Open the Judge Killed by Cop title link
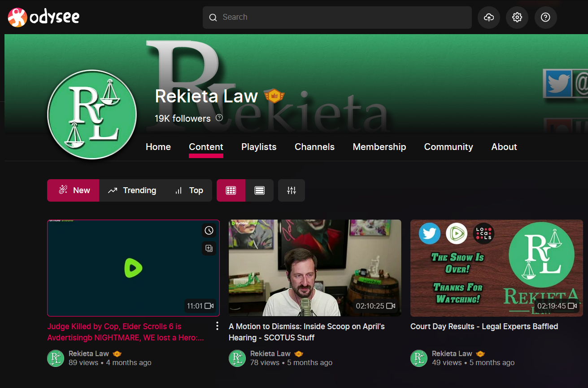The image size is (588, 388). (x=126, y=332)
